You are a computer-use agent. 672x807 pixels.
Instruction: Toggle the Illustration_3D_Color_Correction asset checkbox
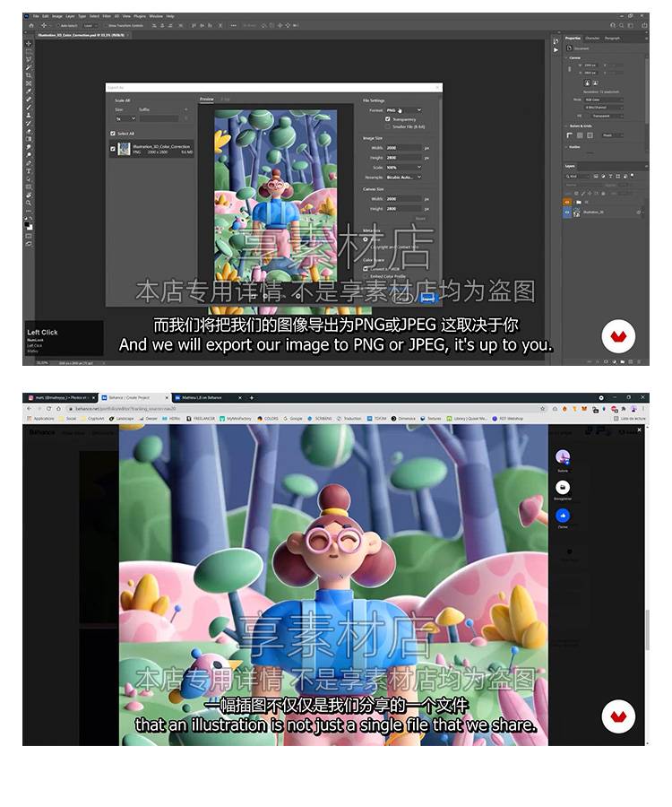coord(113,149)
